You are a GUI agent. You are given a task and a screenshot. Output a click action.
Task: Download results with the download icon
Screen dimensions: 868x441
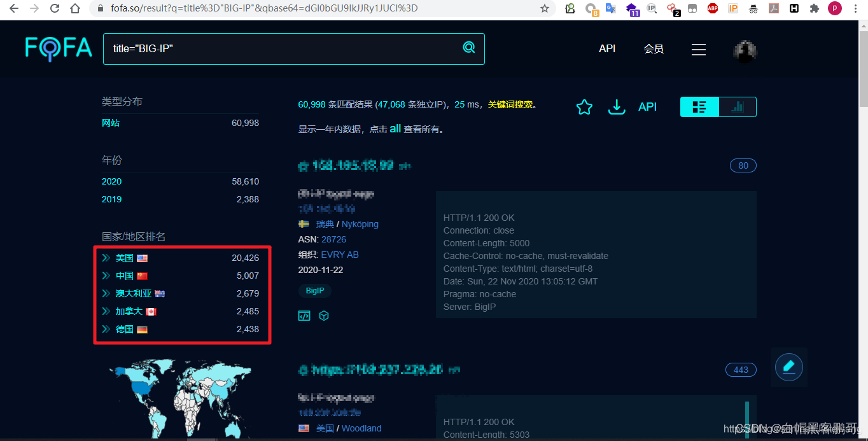(x=616, y=107)
